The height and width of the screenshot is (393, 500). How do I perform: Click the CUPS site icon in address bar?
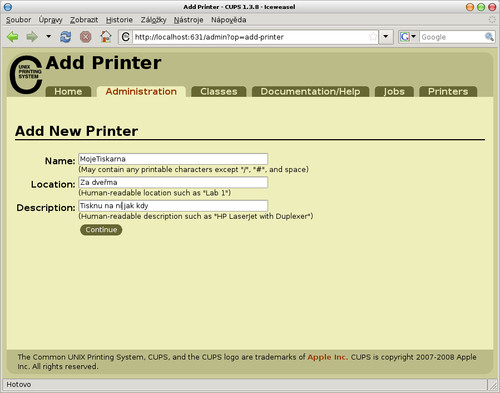coord(126,37)
